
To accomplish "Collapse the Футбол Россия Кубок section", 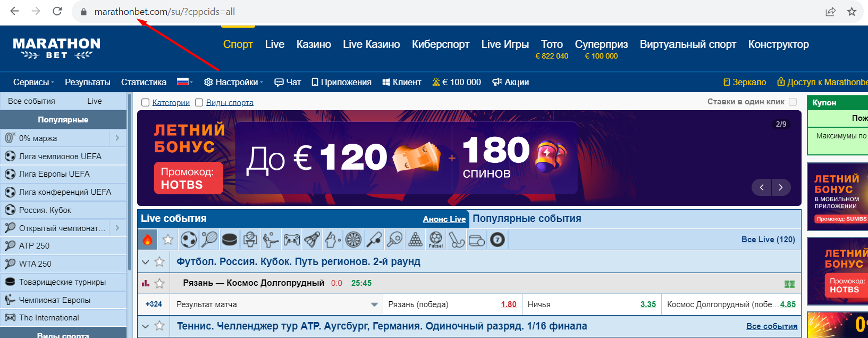I will click(145, 262).
